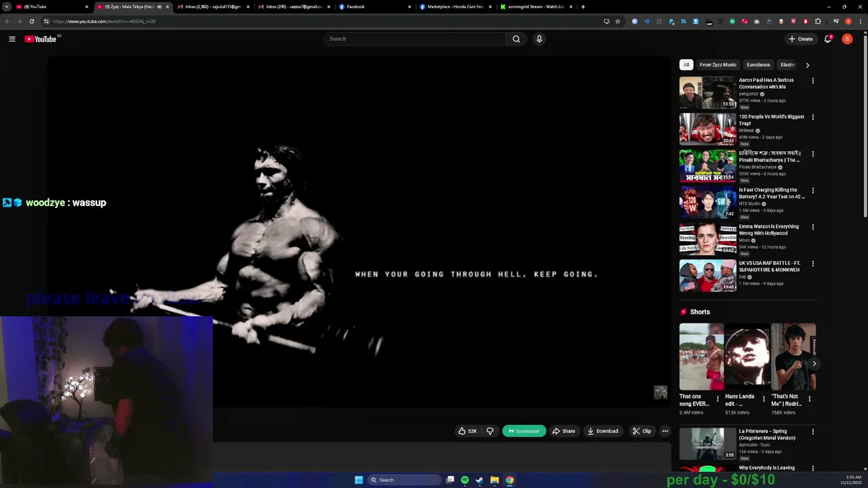
Task: Open Task View on the taskbar
Action: pos(450,480)
